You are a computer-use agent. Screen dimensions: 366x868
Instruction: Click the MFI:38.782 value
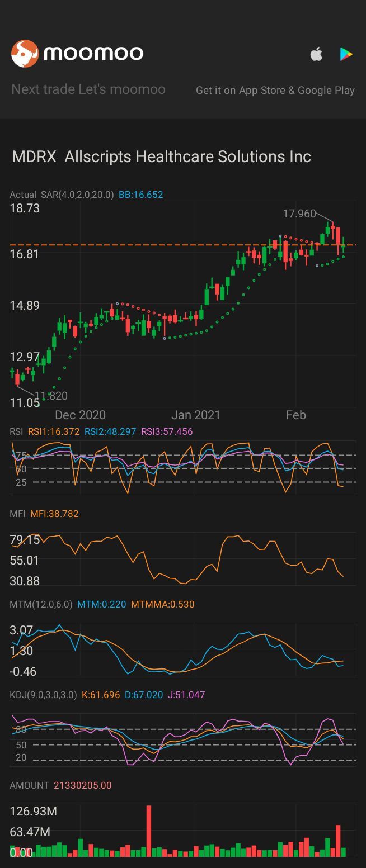click(x=54, y=514)
